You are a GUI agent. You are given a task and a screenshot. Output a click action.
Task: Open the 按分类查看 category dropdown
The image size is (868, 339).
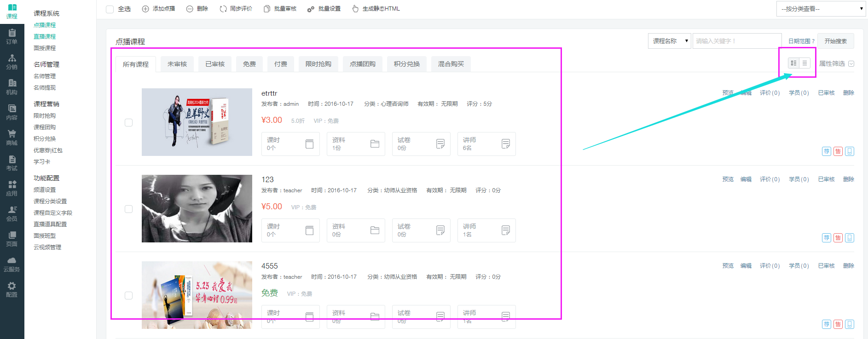(x=821, y=9)
